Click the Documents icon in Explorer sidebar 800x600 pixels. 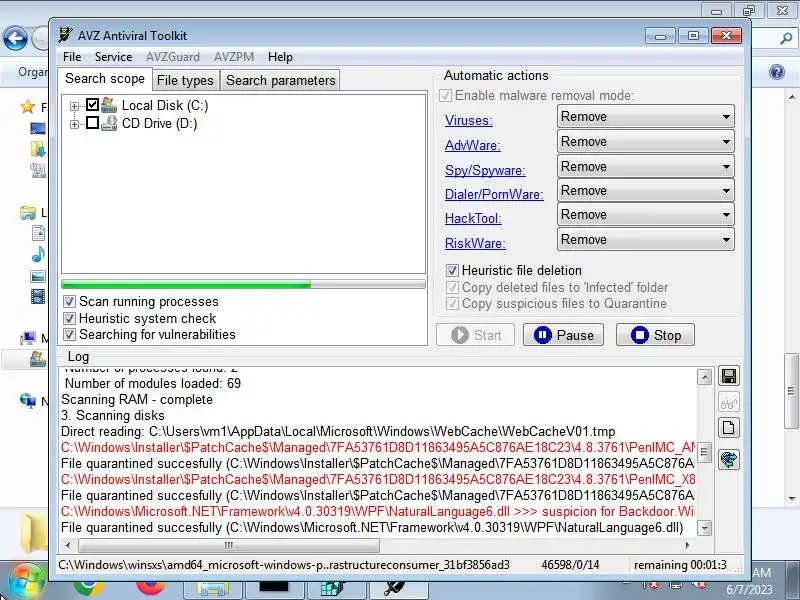(38, 233)
